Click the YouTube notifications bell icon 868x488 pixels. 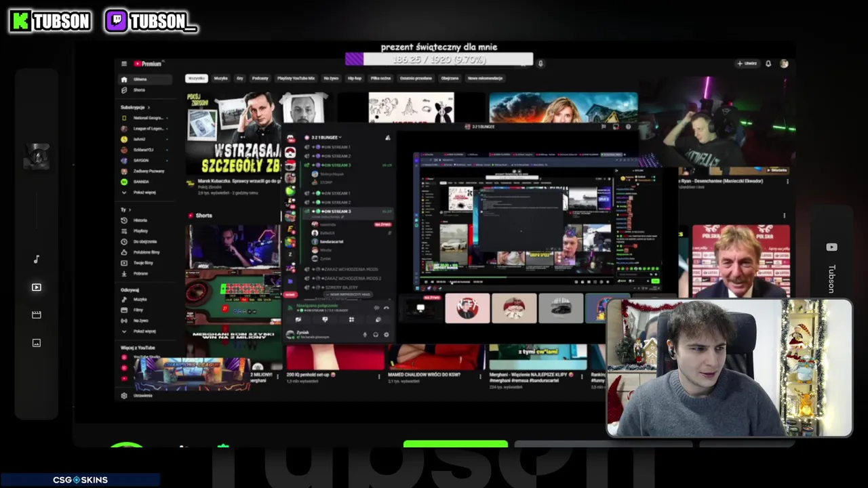point(768,64)
